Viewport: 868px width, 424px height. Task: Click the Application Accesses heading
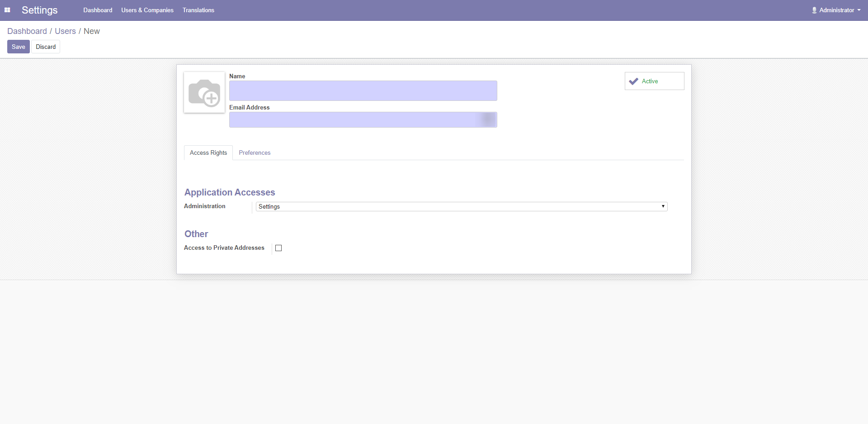230,192
